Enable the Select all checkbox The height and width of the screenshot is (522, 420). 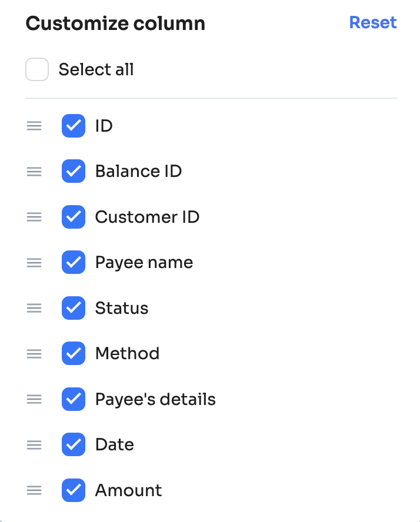click(x=37, y=70)
